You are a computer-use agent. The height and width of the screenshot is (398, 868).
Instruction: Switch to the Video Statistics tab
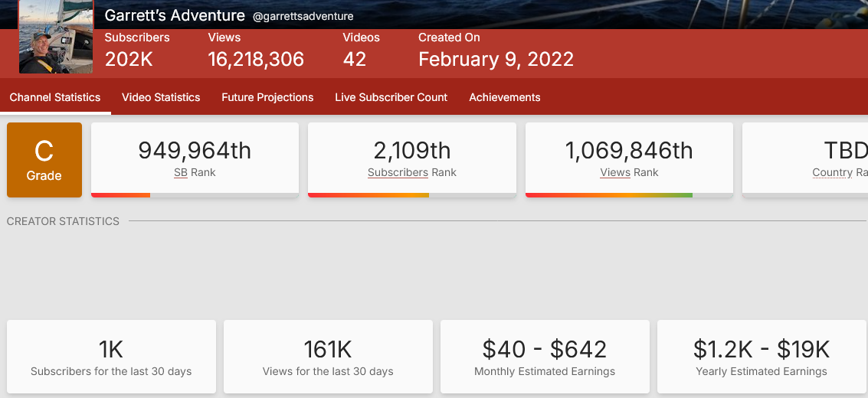(x=161, y=97)
